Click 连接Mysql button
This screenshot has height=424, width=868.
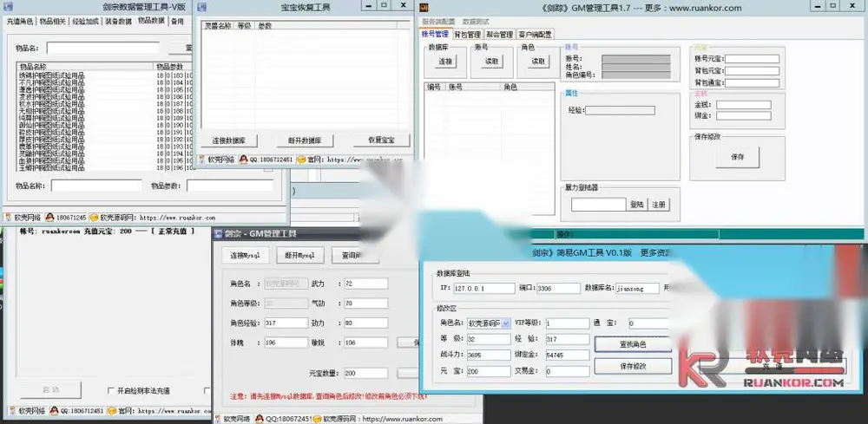[246, 256]
